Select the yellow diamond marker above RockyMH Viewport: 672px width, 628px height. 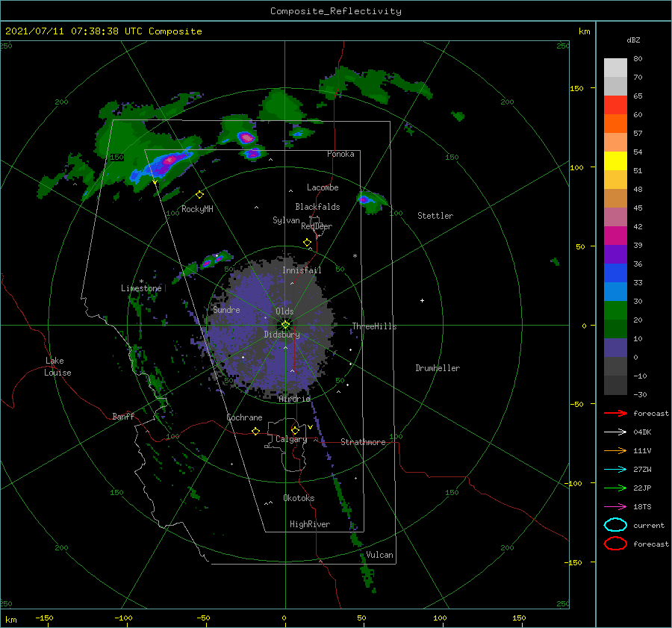coord(199,195)
